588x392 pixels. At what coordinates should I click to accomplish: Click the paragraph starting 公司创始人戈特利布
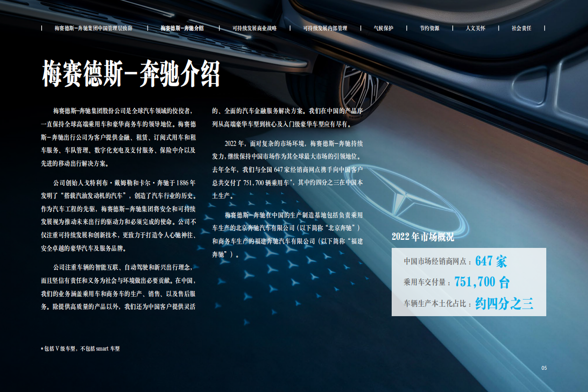pos(119,215)
